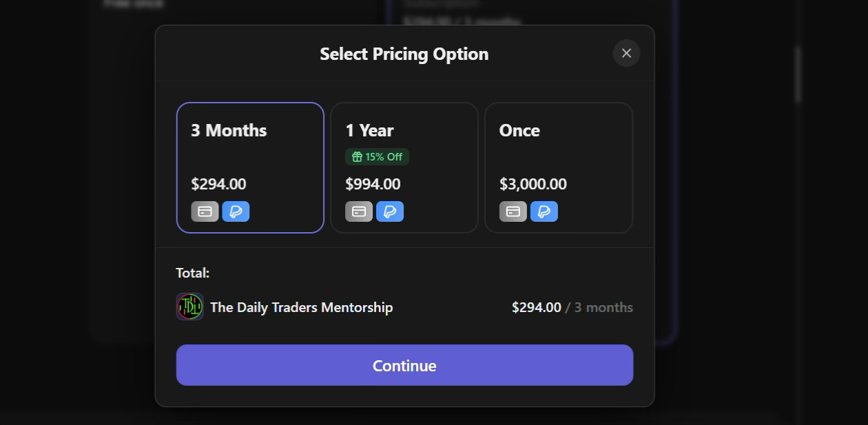The height and width of the screenshot is (425, 868).
Task: Click the $994.00 yearly price
Action: click(373, 185)
